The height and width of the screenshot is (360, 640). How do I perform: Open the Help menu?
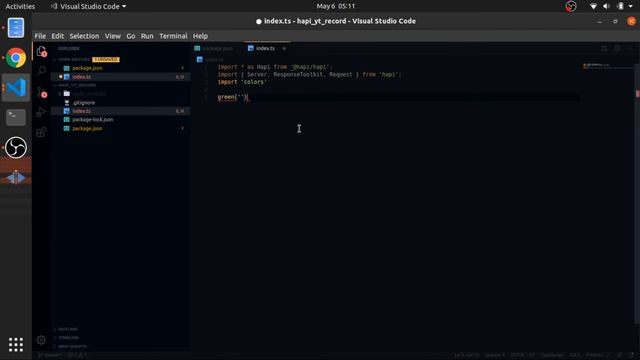point(200,36)
